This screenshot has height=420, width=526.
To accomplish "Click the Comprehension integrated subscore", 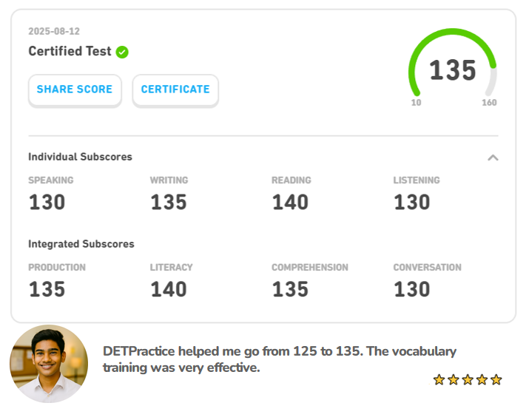I will click(290, 289).
